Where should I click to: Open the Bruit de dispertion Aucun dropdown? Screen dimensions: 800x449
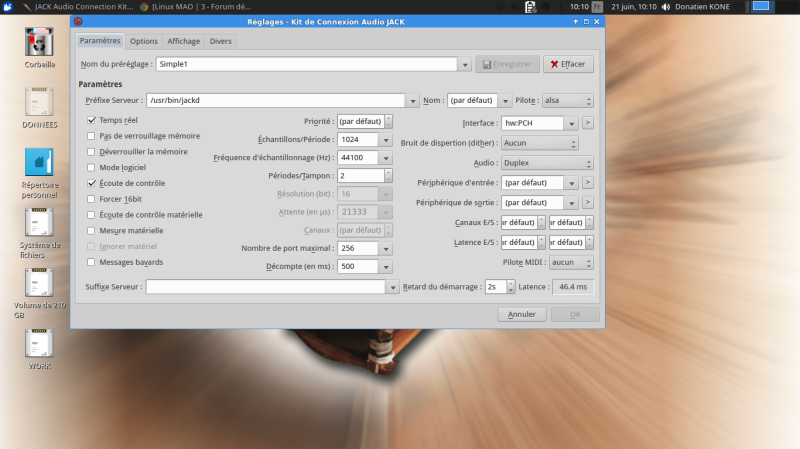pyautogui.click(x=540, y=143)
